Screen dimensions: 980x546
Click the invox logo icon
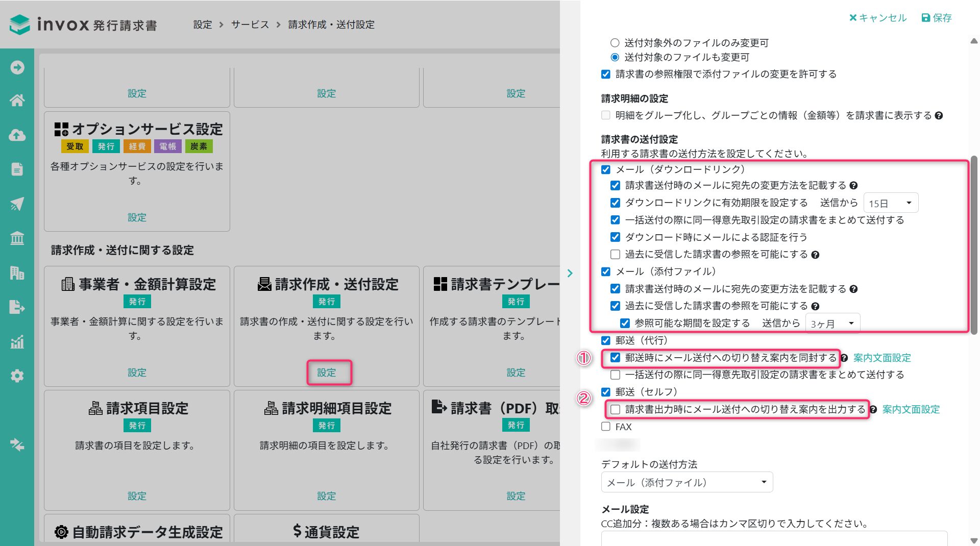(20, 24)
